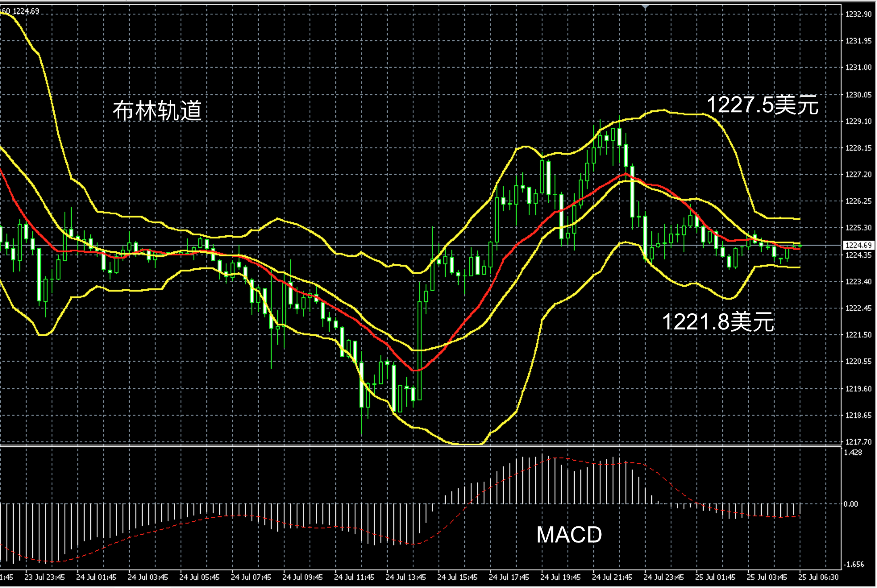Click the 1224.69 quote text in top-left corner
This screenshot has height=588, width=877.
click(x=26, y=11)
